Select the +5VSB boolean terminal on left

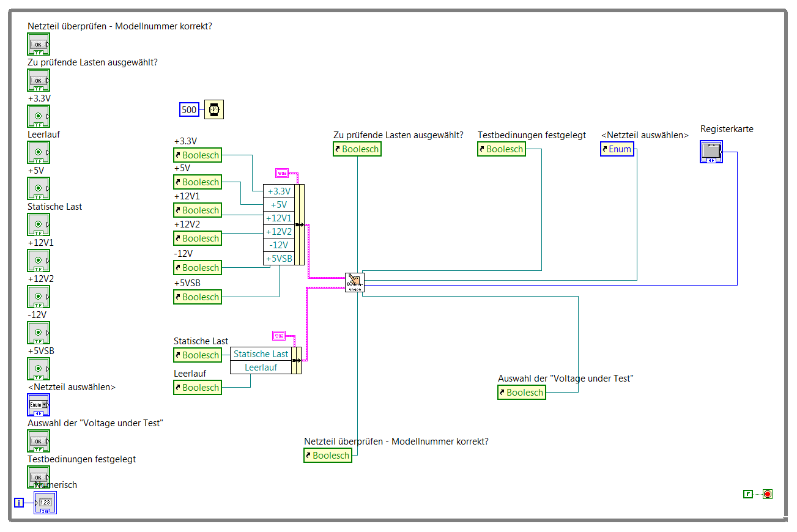click(x=39, y=369)
